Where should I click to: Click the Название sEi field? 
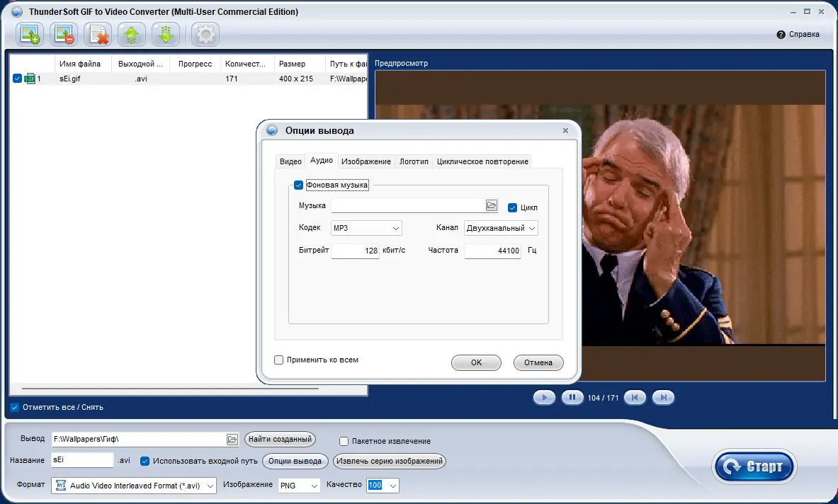(x=82, y=459)
